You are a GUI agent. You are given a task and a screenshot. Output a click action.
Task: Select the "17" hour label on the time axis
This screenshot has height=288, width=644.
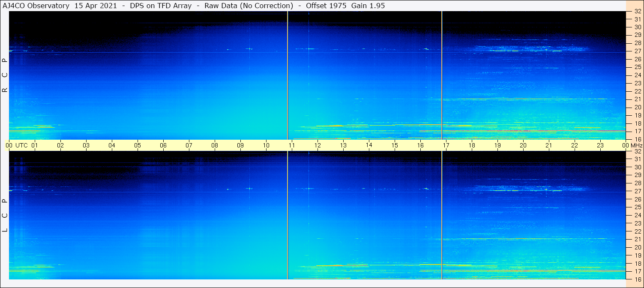click(446, 145)
